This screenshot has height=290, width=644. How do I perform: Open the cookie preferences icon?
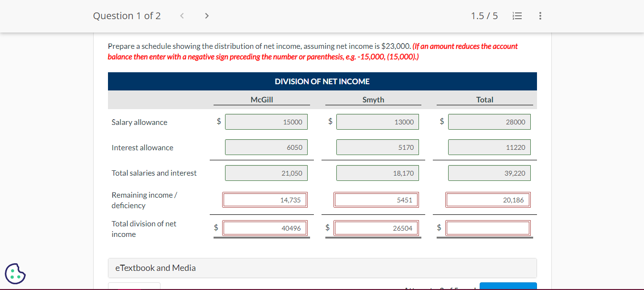[15, 274]
